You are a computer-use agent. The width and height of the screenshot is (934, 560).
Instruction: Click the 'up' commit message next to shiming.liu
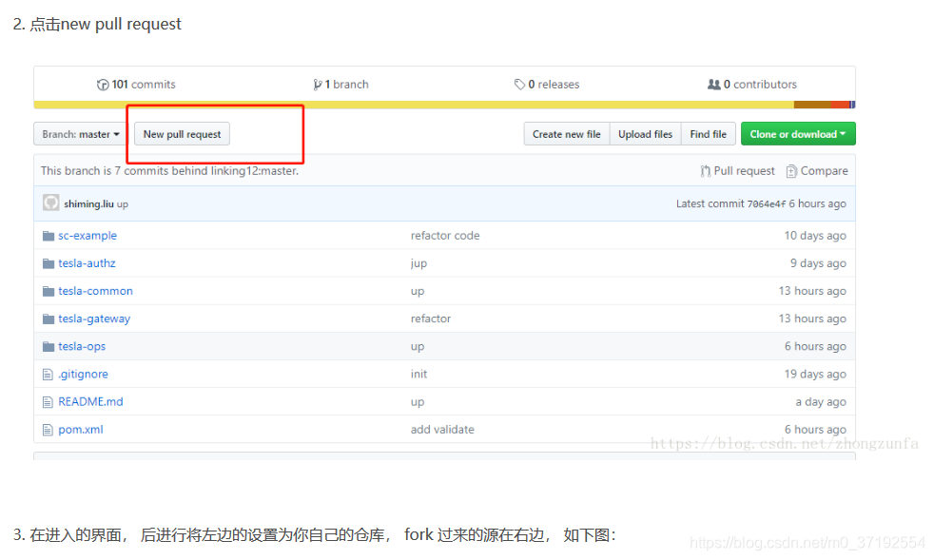click(122, 204)
